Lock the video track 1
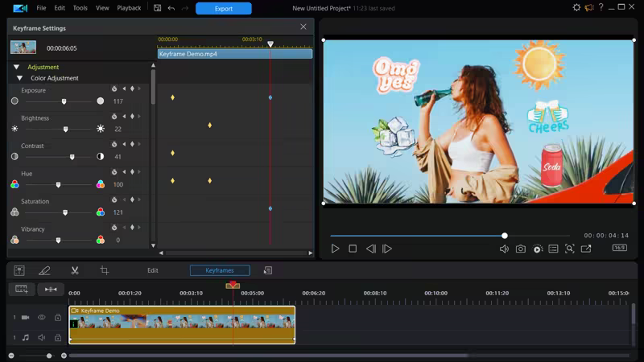The width and height of the screenshot is (644, 362). 58,318
